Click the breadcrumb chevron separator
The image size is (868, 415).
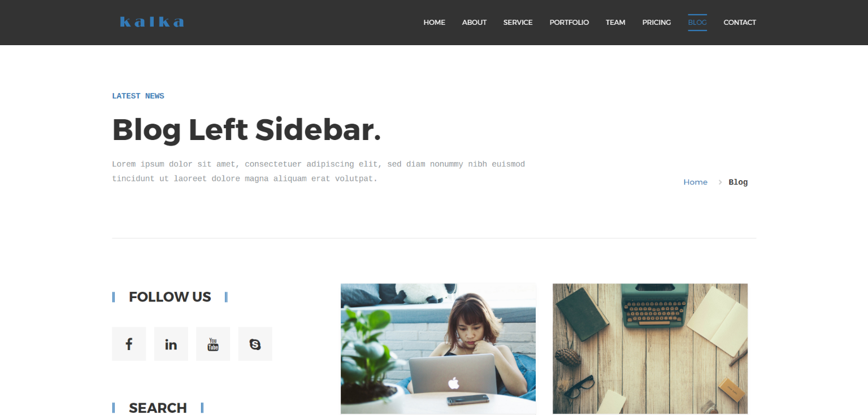(x=720, y=182)
